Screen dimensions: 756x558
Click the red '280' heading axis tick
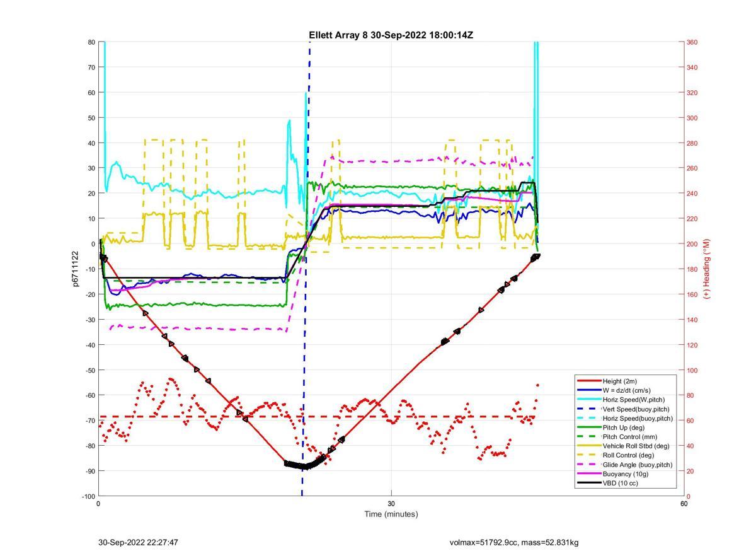pos(692,143)
